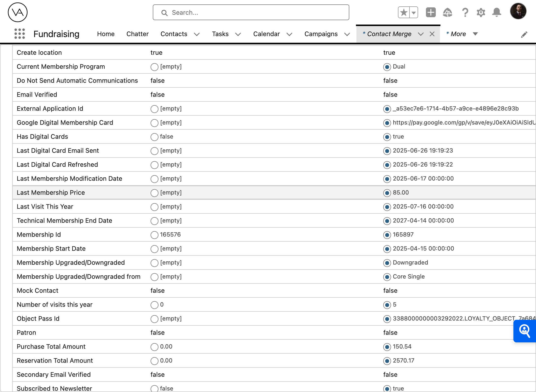Open the Tasks tab

220,34
